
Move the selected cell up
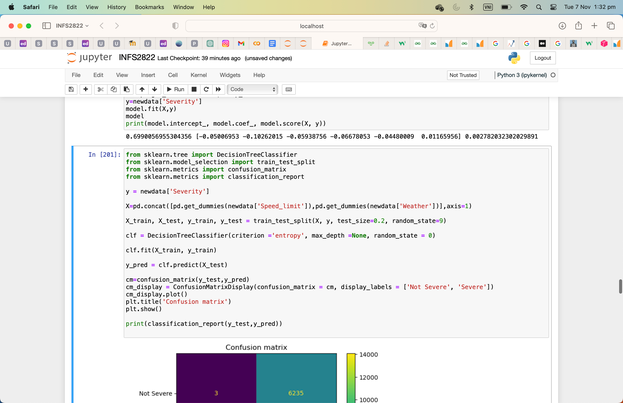142,89
